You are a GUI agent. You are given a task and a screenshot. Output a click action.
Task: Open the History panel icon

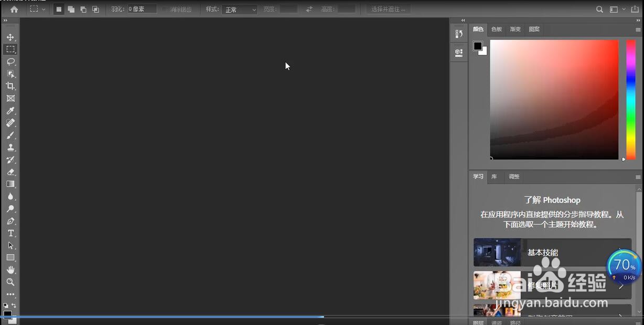459,34
